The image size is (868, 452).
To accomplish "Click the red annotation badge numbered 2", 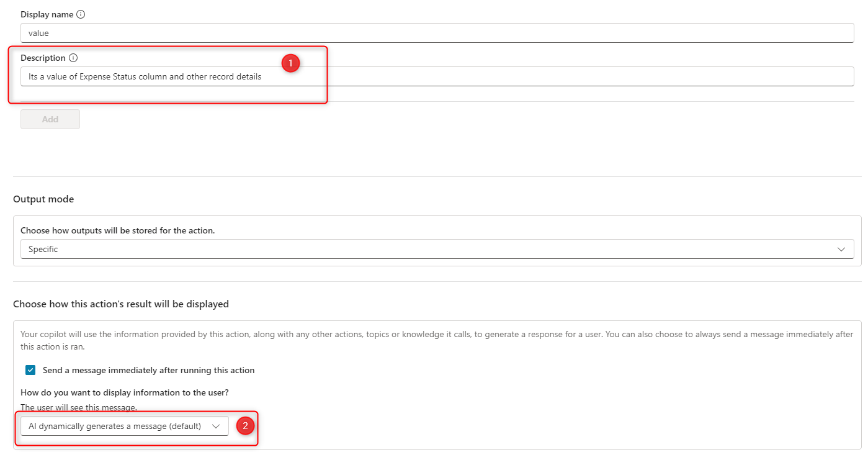I will (245, 426).
